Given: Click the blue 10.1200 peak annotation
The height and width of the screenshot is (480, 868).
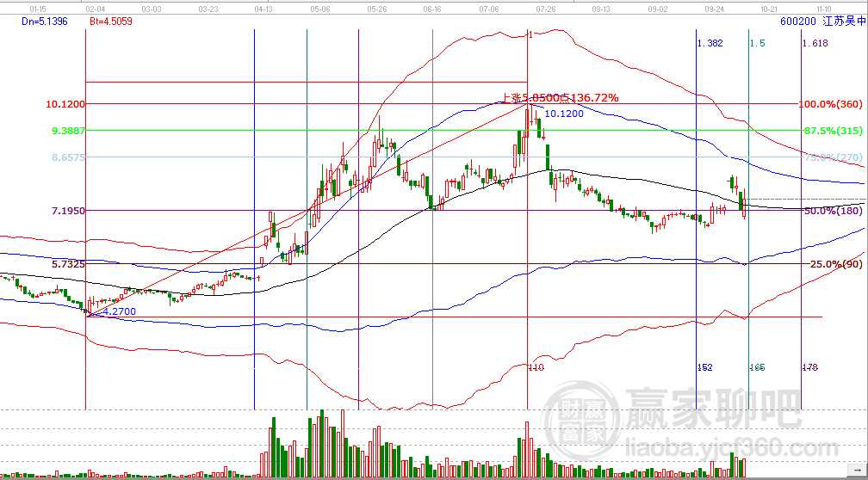Looking at the screenshot, I should (565, 114).
